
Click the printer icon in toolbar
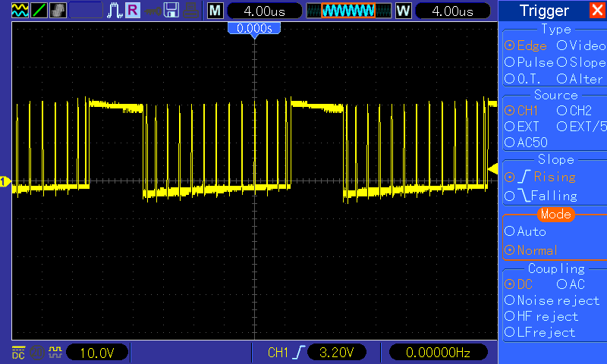[191, 11]
